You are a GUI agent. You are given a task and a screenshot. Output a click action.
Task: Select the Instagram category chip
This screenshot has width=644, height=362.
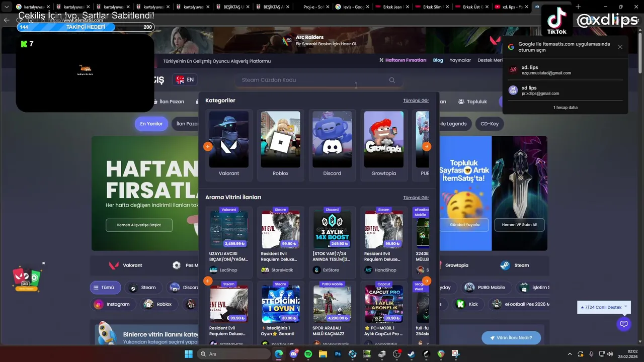[112, 304]
